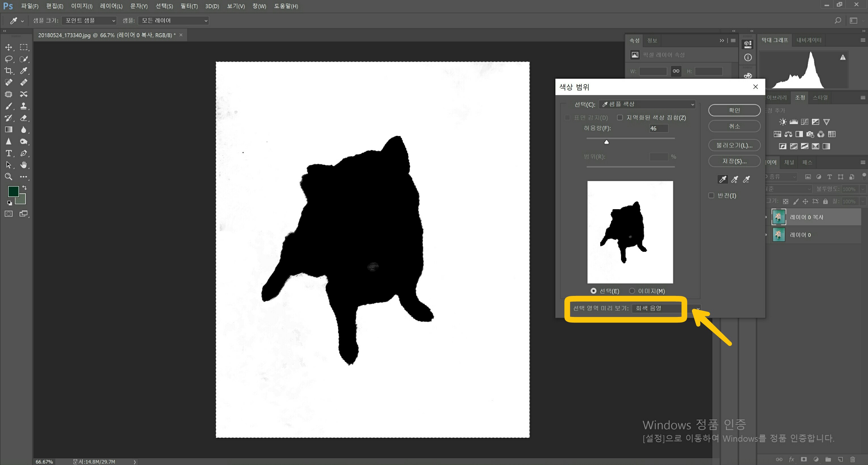This screenshot has width=868, height=465.
Task: Select the Zoom tool in toolbar
Action: click(x=9, y=176)
